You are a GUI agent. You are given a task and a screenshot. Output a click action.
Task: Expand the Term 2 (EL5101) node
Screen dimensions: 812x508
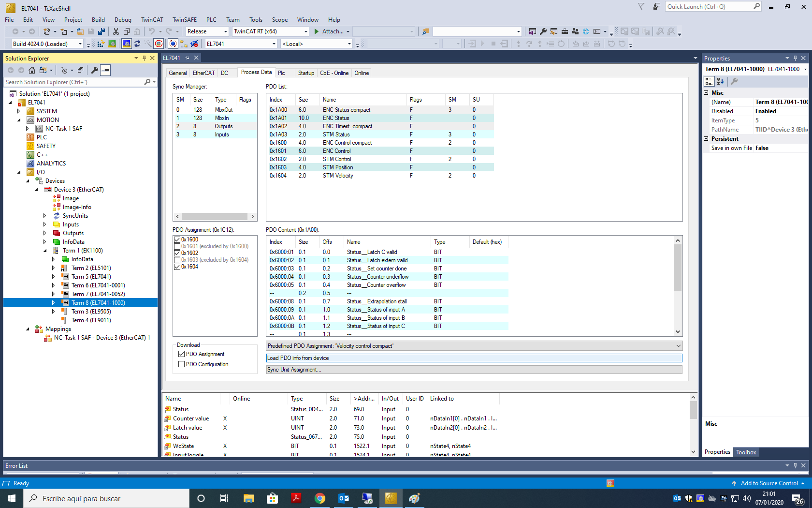click(x=54, y=268)
